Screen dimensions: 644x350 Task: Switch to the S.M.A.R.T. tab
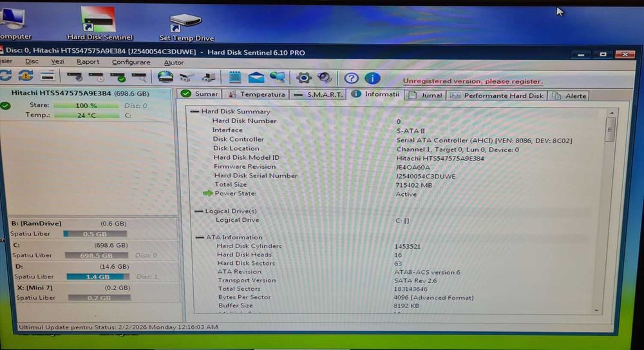click(318, 95)
